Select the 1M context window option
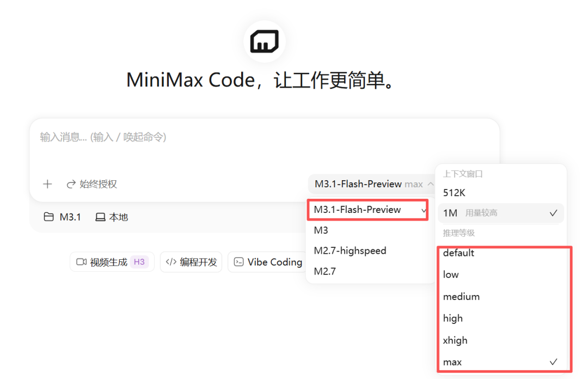Image resolution: width=588 pixels, height=379 pixels. pyautogui.click(x=501, y=213)
